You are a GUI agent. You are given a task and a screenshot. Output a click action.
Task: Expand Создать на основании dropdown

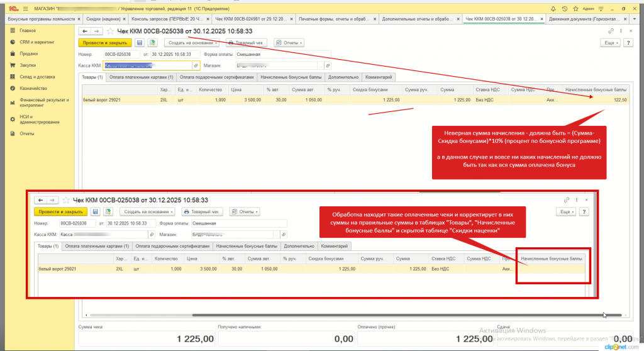192,43
